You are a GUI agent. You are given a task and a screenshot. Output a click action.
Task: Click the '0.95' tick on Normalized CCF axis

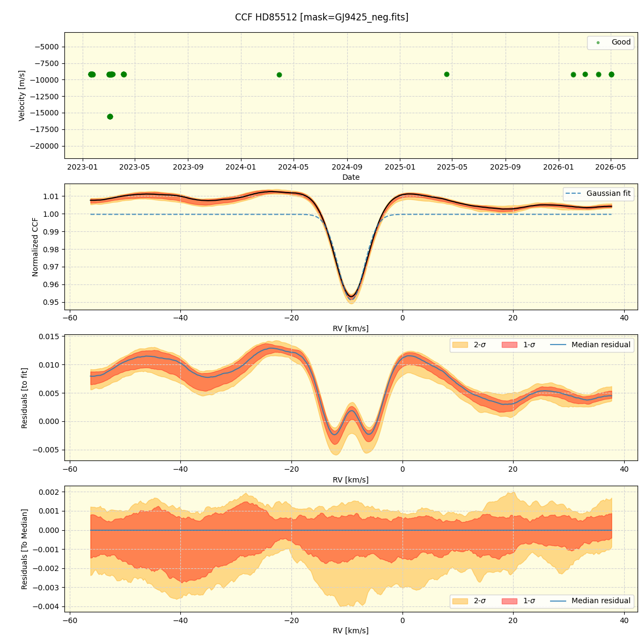pos(52,302)
